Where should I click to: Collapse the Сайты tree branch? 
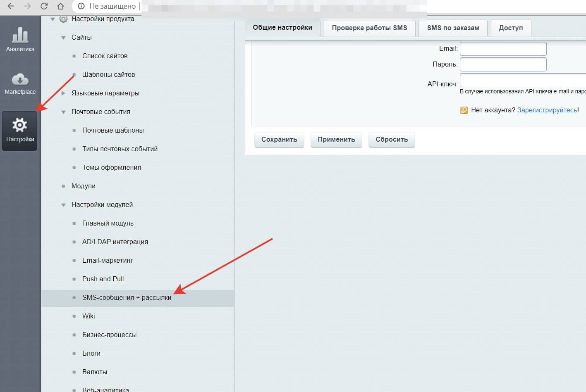[x=63, y=37]
